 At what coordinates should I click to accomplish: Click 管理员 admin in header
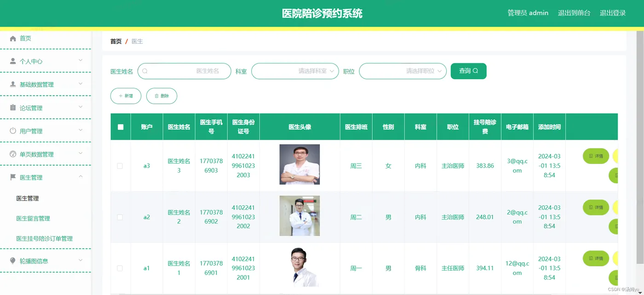click(528, 13)
